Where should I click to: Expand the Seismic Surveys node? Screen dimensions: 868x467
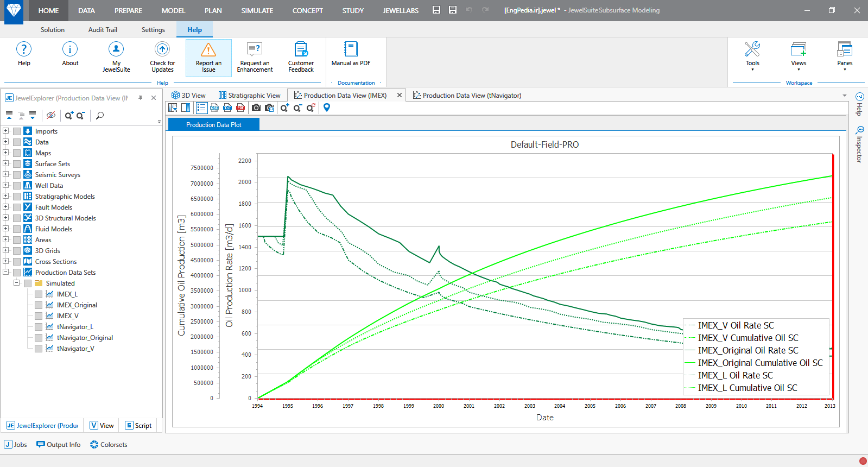[6, 174]
